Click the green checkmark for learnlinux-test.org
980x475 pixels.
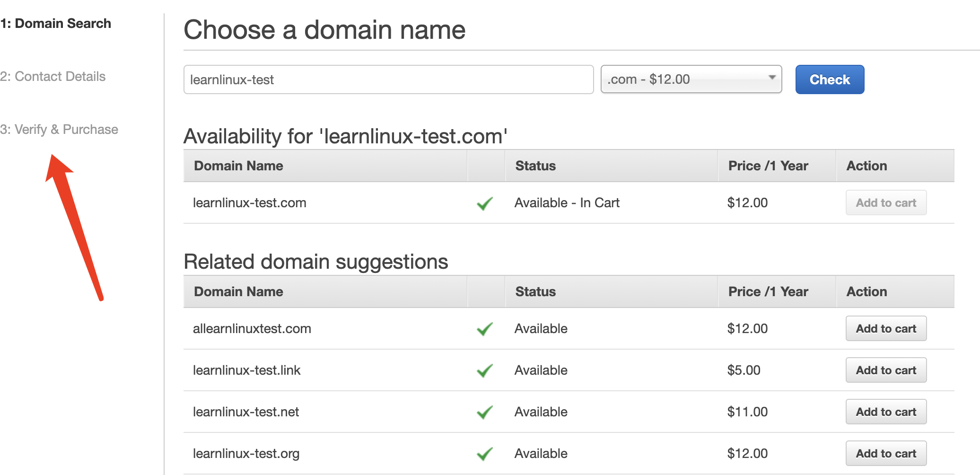pyautogui.click(x=485, y=454)
